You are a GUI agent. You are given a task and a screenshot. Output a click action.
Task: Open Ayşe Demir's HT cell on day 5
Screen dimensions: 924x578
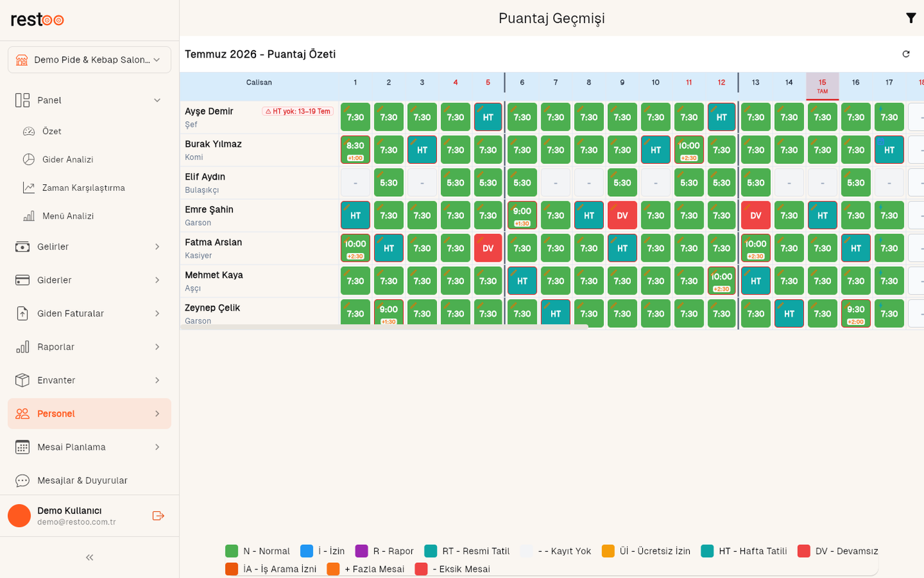coord(488,118)
